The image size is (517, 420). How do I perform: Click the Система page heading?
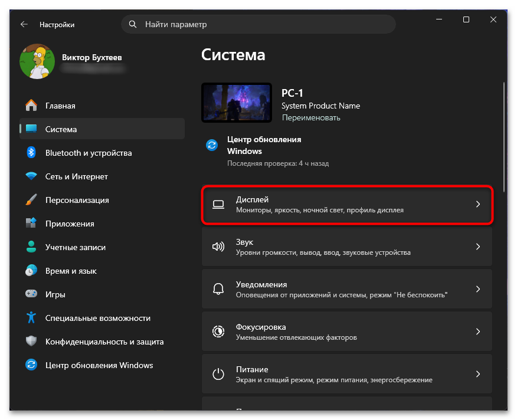coord(233,55)
